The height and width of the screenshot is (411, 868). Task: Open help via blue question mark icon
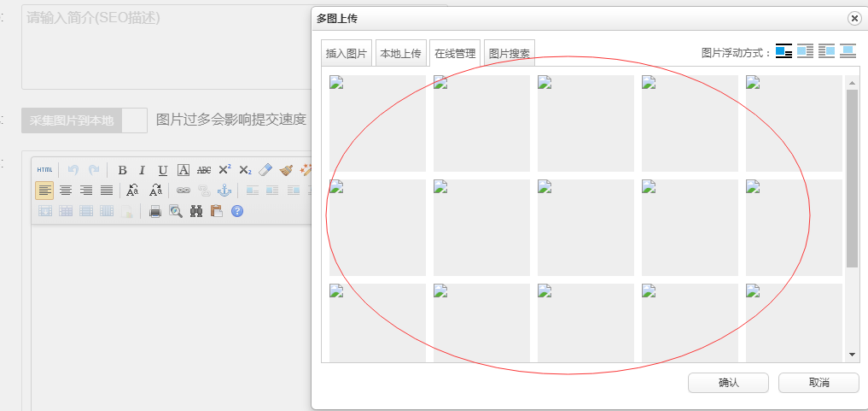[237, 211]
